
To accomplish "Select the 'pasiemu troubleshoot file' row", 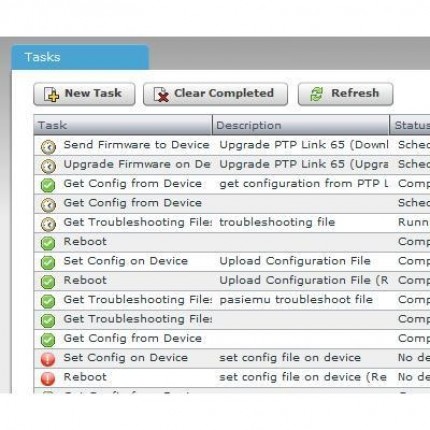I will pos(232,300).
